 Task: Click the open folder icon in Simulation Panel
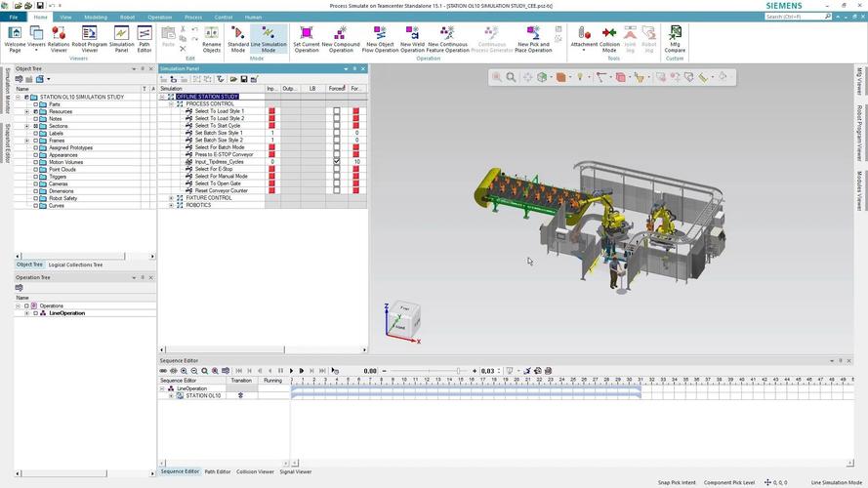point(233,79)
